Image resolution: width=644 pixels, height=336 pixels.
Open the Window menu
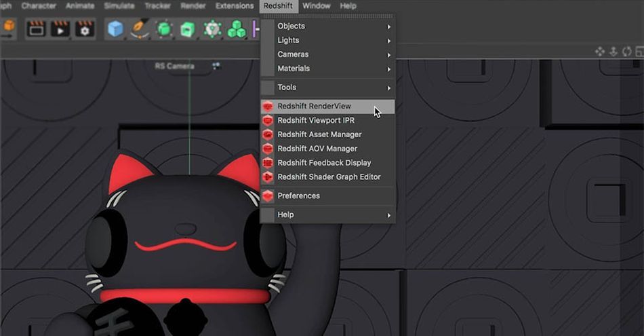tap(317, 6)
